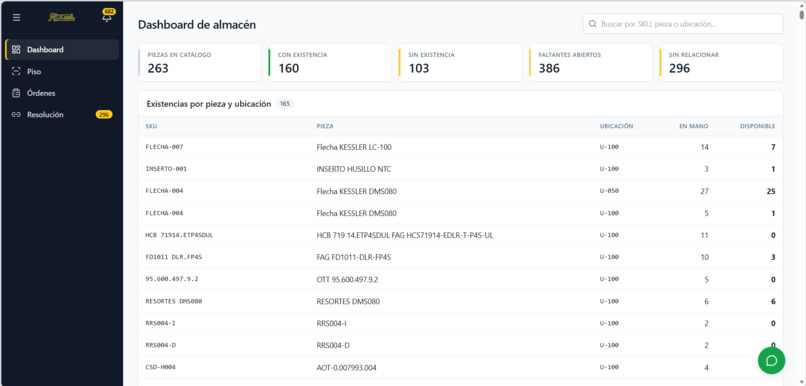Click location U-050 cell
Screen dimensions: 806x386
point(609,191)
